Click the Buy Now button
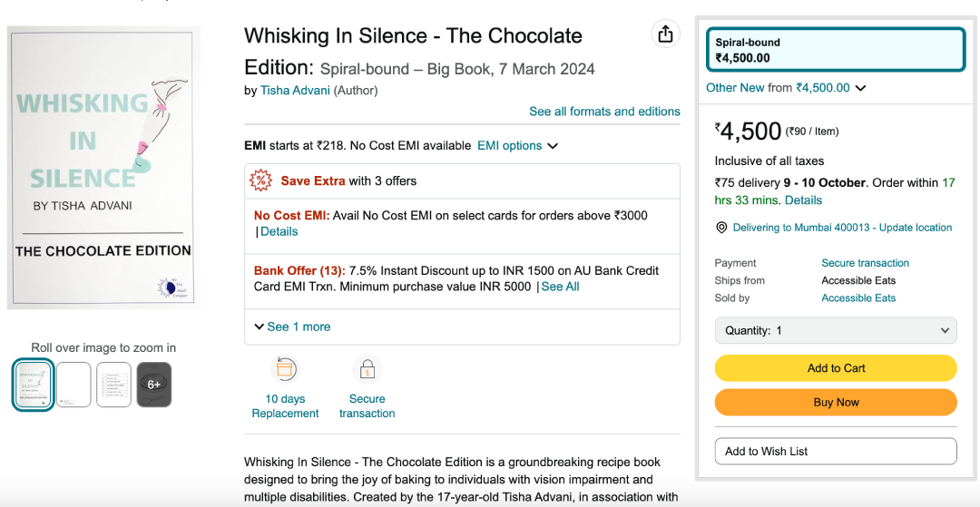The height and width of the screenshot is (507, 980). (x=836, y=402)
